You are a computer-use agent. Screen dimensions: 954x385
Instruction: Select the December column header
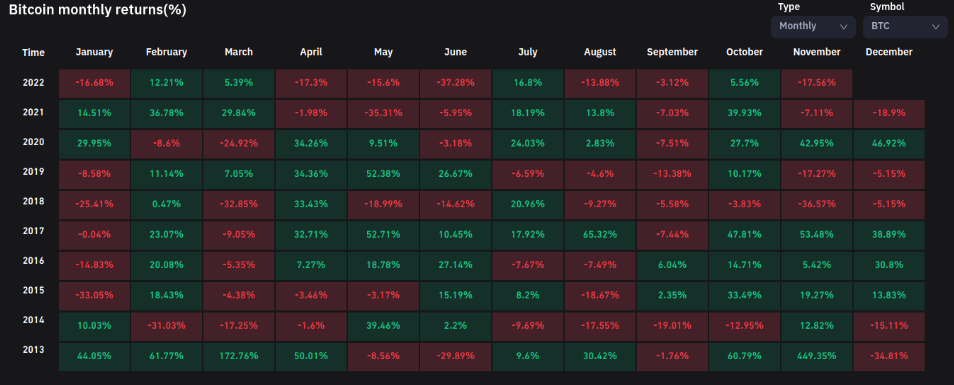(x=888, y=52)
